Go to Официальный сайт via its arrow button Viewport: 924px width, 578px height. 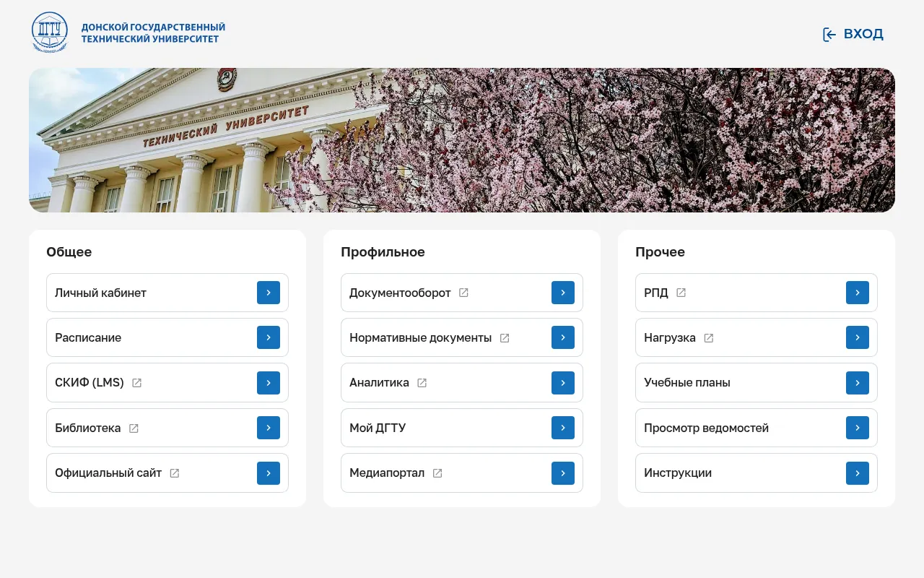pos(269,473)
